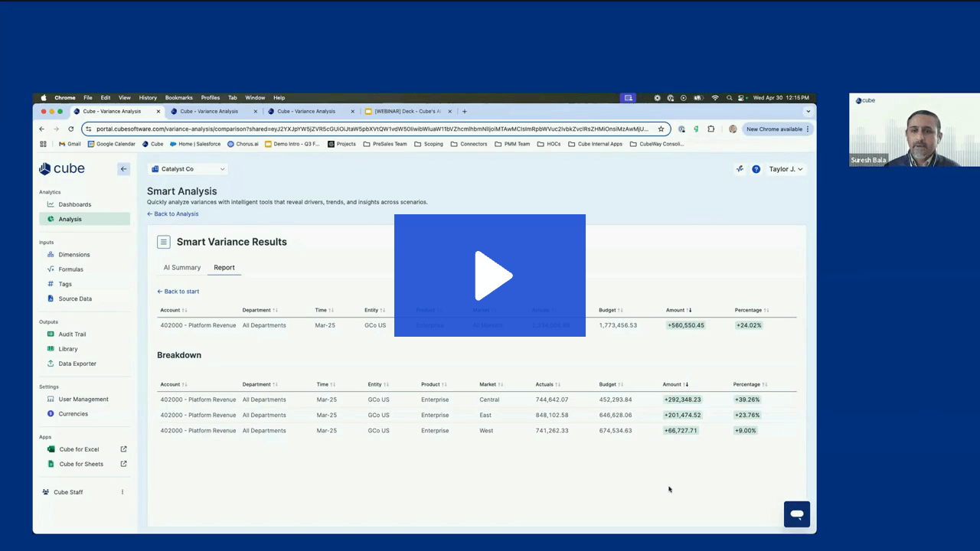The image size is (980, 551).
Task: Click the help question mark icon
Action: (756, 169)
